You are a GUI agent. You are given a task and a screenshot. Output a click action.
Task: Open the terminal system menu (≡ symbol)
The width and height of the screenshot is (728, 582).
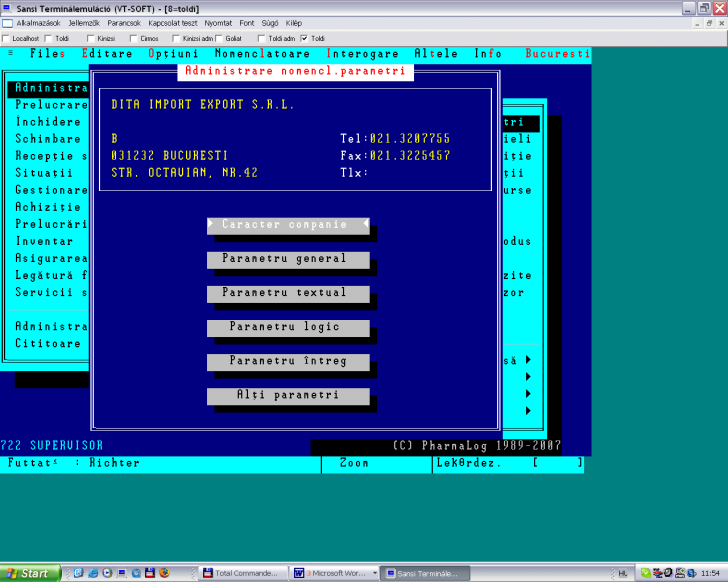(x=10, y=53)
